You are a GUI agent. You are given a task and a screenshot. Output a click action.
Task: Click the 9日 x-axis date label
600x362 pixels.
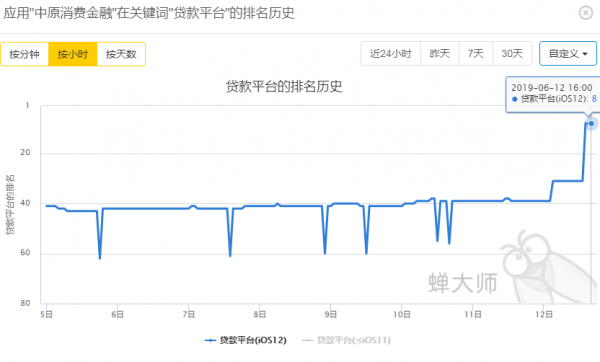(x=331, y=315)
